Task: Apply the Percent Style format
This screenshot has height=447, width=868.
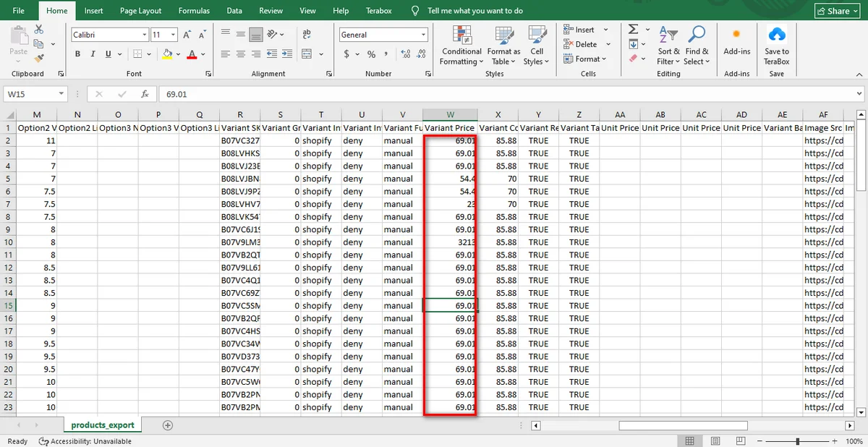Action: 371,54
